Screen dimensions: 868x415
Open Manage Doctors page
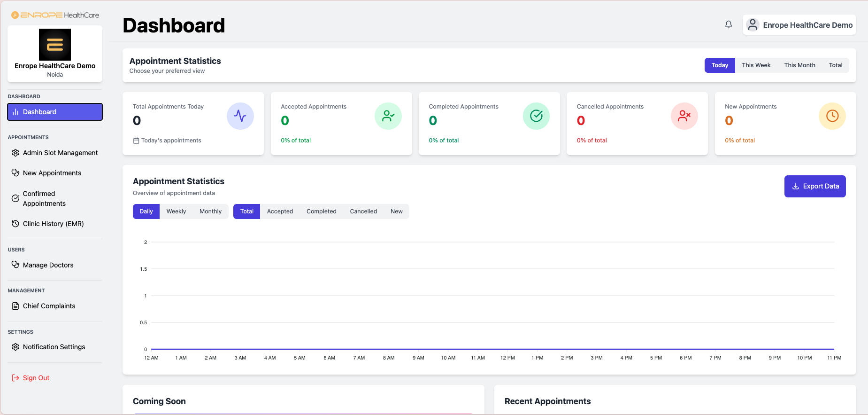coord(55,265)
